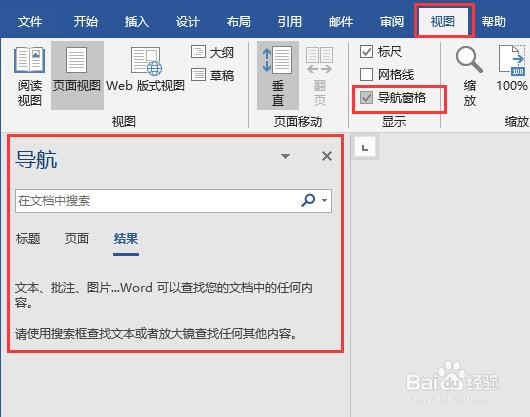530x417 pixels.
Task: Open the 文件 menu tab
Action: (x=30, y=22)
